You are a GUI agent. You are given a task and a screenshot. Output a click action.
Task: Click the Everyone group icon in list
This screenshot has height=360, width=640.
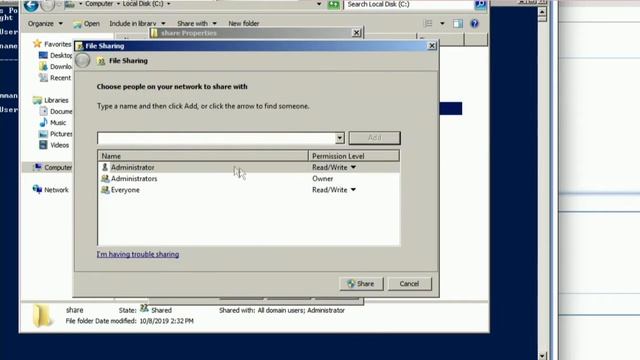(x=105, y=190)
